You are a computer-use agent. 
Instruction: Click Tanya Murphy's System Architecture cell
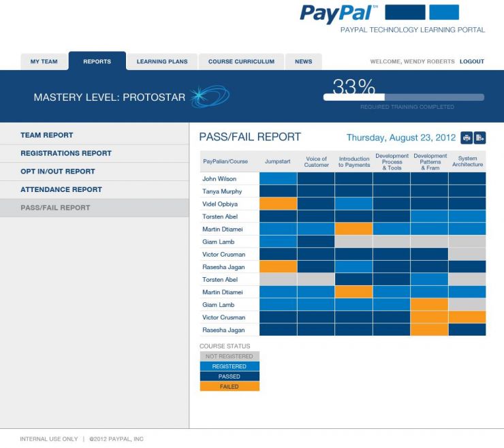(x=467, y=191)
